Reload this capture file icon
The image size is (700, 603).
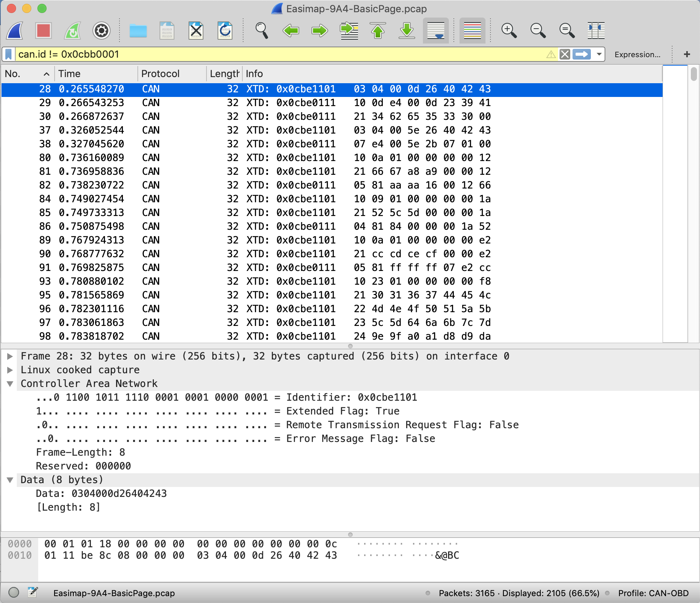click(225, 31)
